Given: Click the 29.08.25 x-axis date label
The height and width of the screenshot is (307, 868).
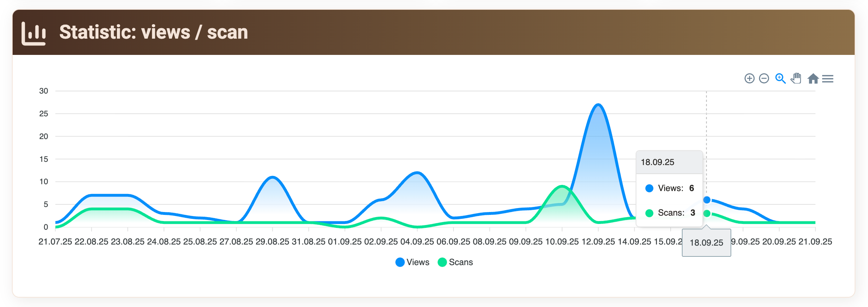Looking at the screenshot, I should (272, 242).
